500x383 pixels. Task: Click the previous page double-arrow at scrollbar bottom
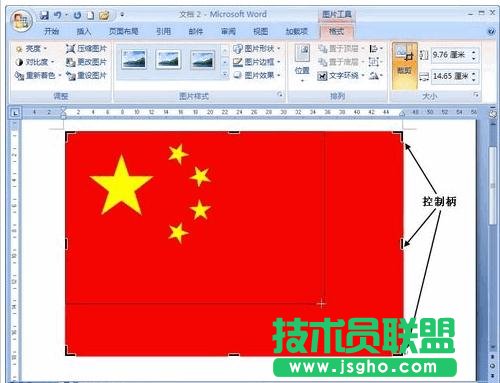[493, 357]
